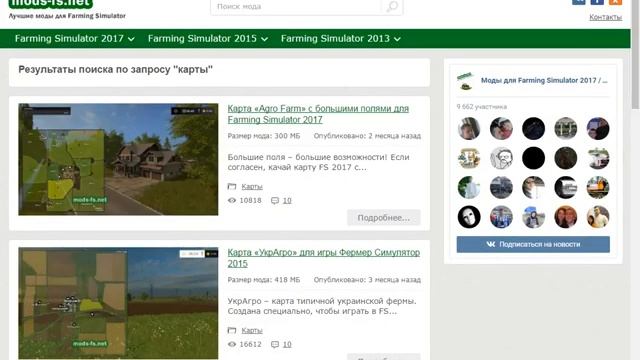The image size is (640, 360).
Task: Click description starting Большие поля – большие возможности
Action: [318, 162]
